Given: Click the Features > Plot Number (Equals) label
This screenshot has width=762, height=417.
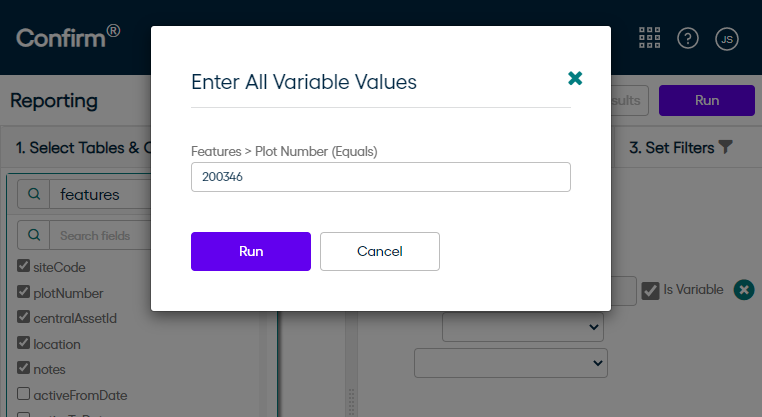Looking at the screenshot, I should 284,152.
